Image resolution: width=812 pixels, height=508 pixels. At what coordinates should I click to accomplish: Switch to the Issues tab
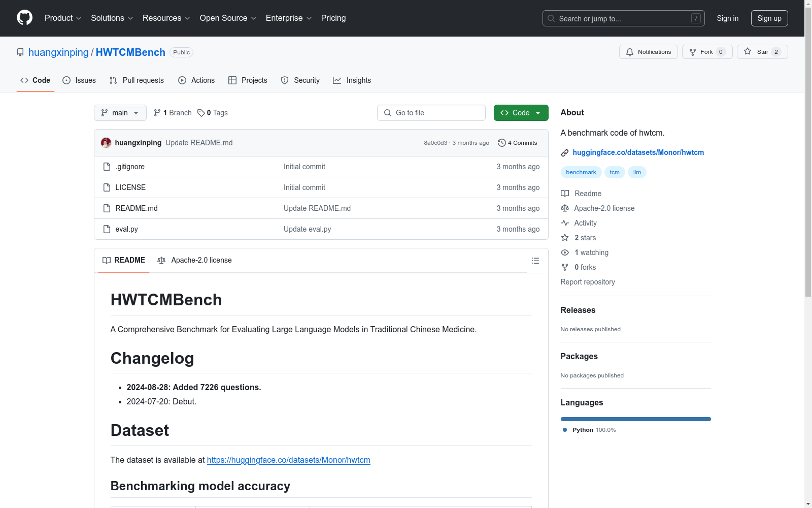[79, 80]
